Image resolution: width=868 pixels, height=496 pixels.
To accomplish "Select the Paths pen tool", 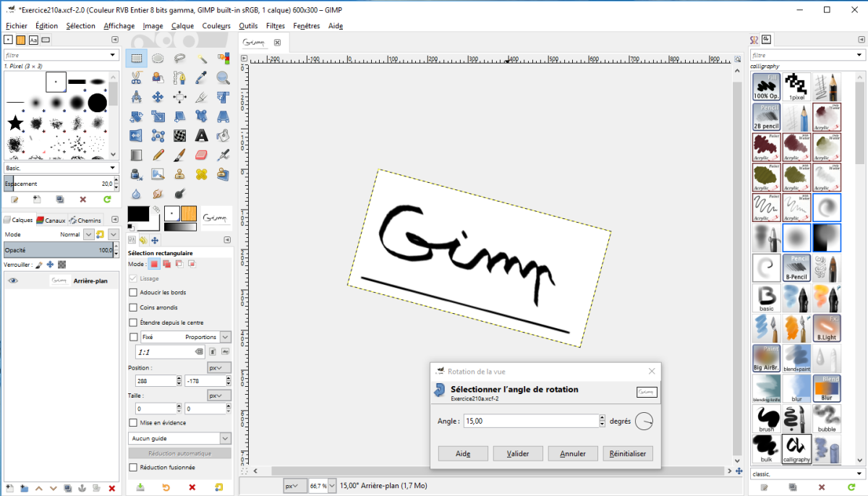I will [180, 78].
